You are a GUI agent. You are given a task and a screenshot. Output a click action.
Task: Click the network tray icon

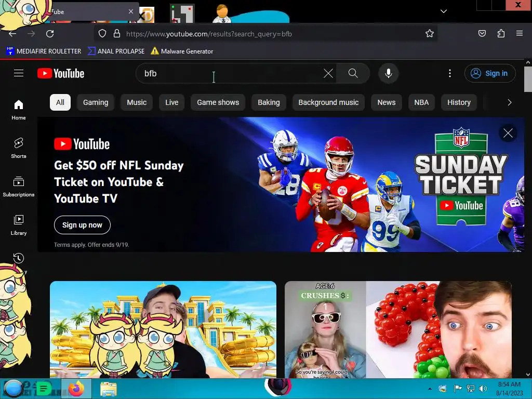click(x=471, y=389)
